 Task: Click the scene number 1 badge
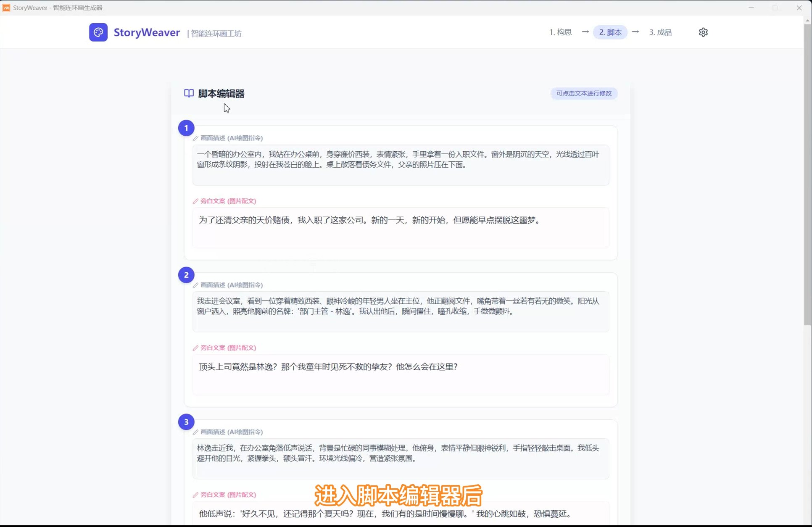[186, 128]
